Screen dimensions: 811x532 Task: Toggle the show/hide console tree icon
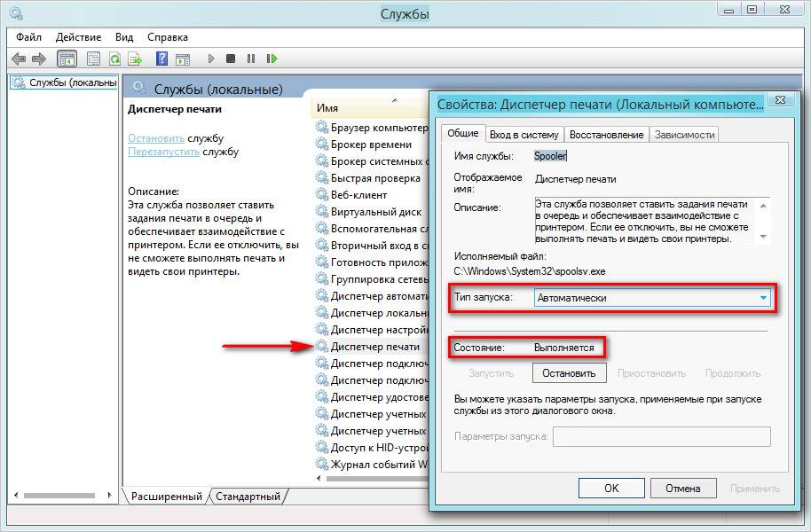pos(66,59)
